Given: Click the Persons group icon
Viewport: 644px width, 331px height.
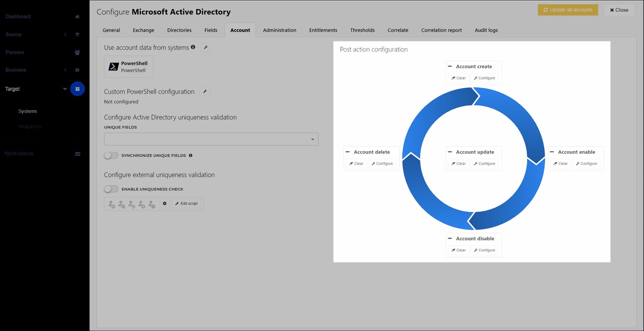Looking at the screenshot, I should pyautogui.click(x=77, y=52).
